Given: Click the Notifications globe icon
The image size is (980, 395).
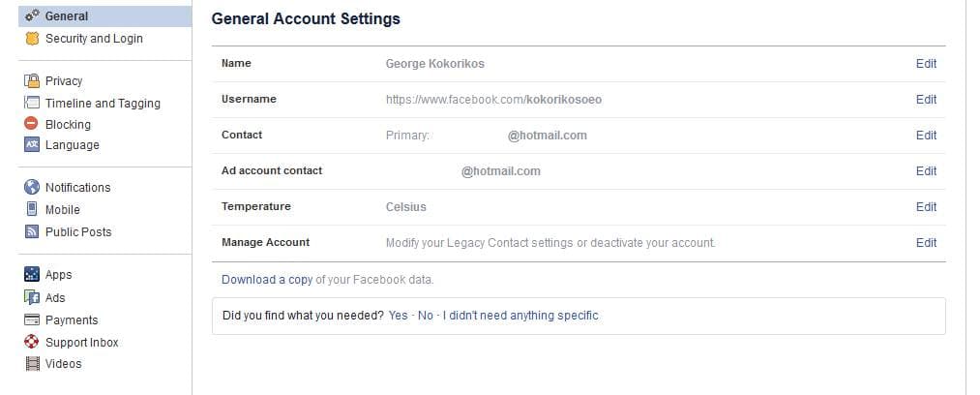Looking at the screenshot, I should [32, 187].
